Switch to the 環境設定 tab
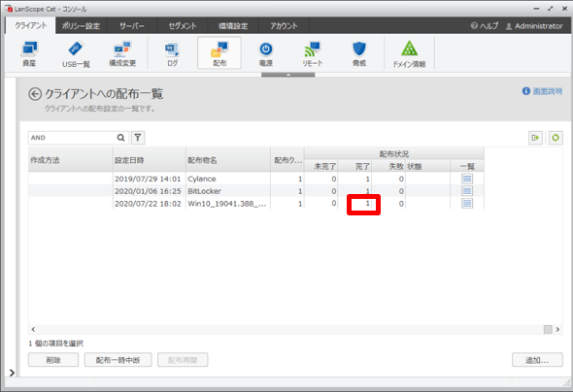 coord(233,25)
